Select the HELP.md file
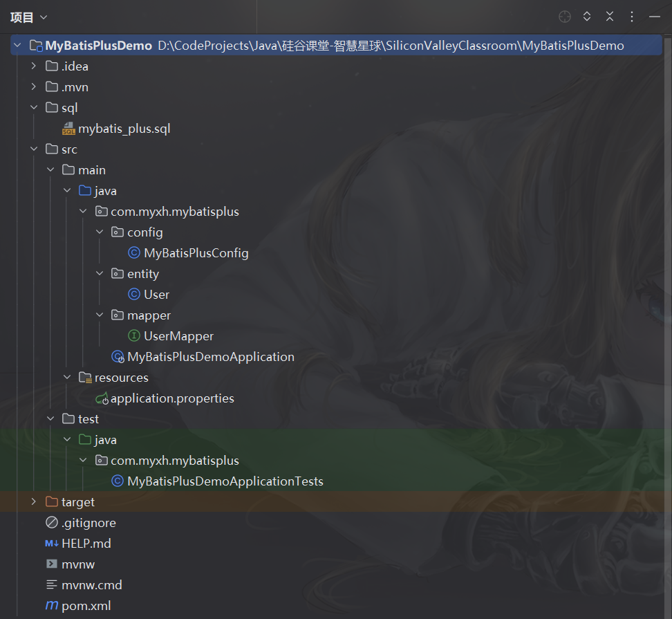The width and height of the screenshot is (672, 619). pos(86,543)
